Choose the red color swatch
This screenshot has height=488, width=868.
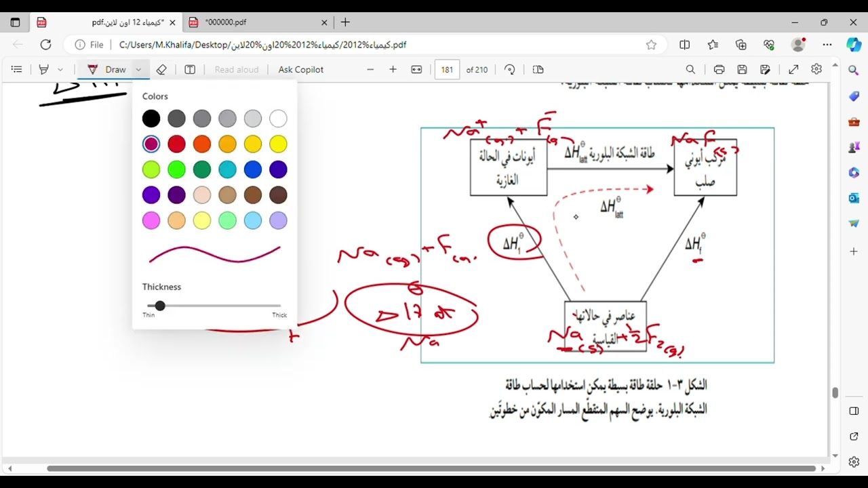(x=176, y=144)
